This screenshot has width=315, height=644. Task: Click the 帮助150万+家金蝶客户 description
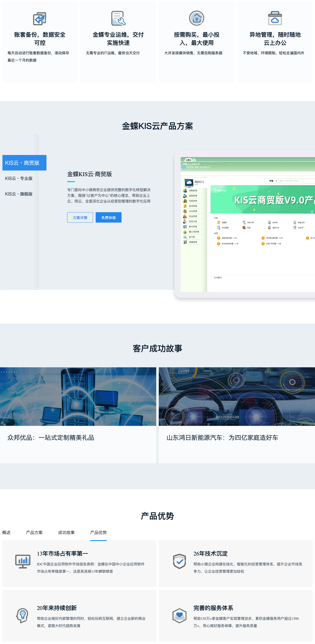246,622
